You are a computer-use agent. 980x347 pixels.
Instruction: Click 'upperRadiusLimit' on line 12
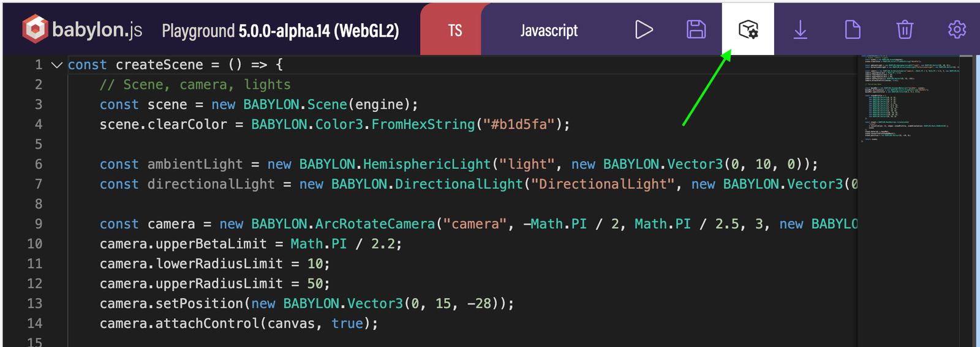click(219, 283)
